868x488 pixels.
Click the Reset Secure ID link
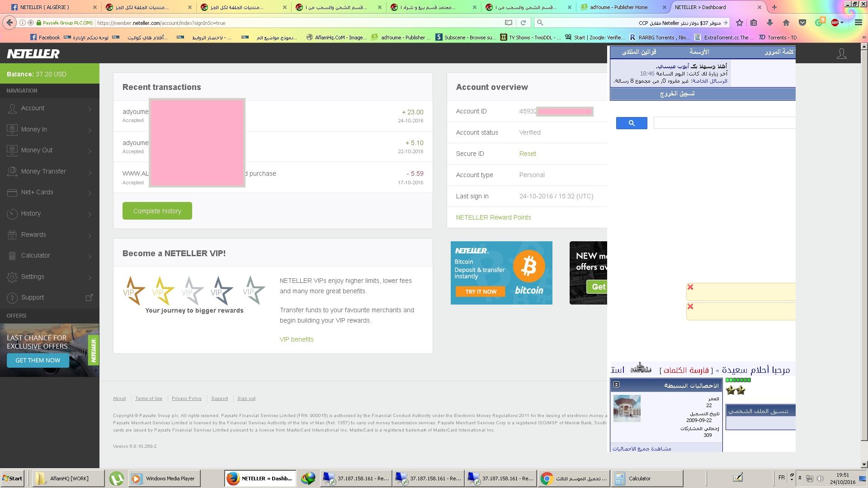[528, 154]
